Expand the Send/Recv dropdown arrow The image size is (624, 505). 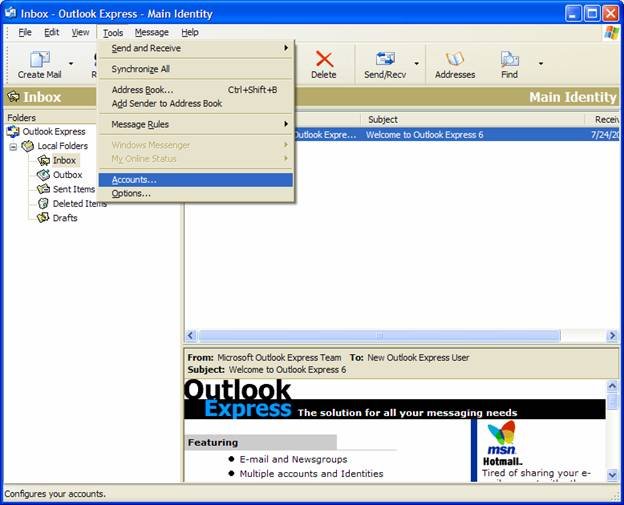tap(417, 64)
